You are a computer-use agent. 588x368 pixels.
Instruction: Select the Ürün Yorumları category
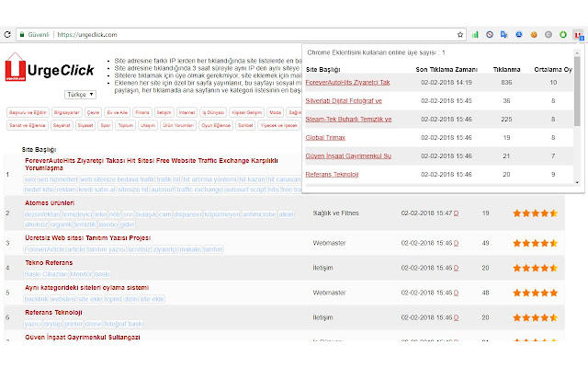tap(178, 125)
